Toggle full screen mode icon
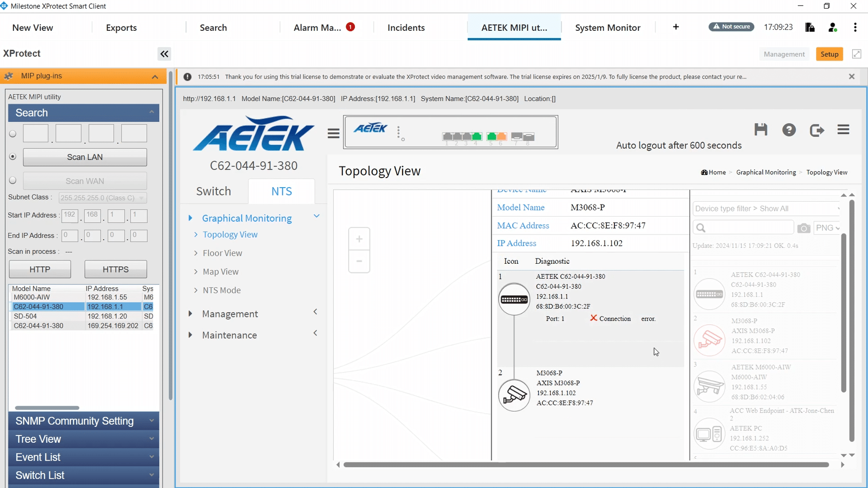Image resolution: width=868 pixels, height=488 pixels. tap(856, 54)
